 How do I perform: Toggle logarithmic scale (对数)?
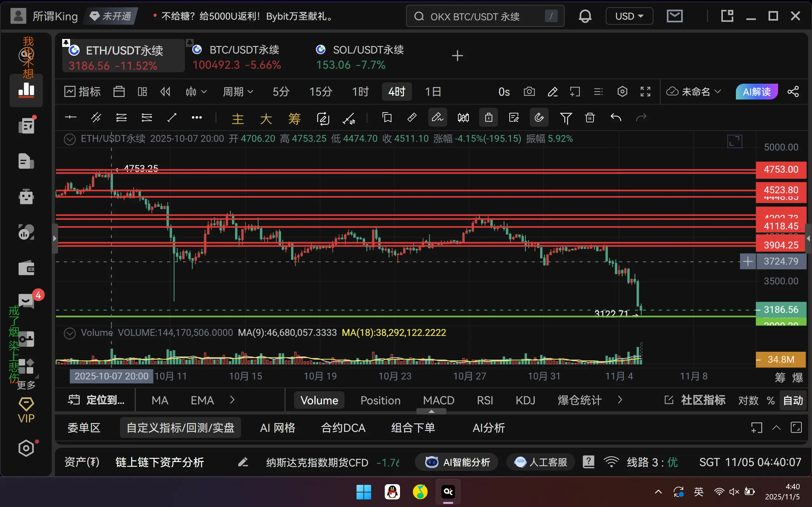[x=748, y=400]
